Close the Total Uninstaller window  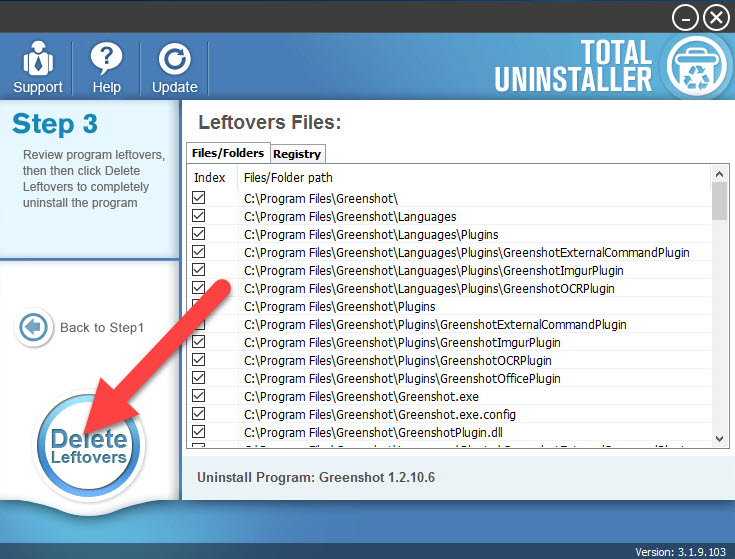(716, 18)
